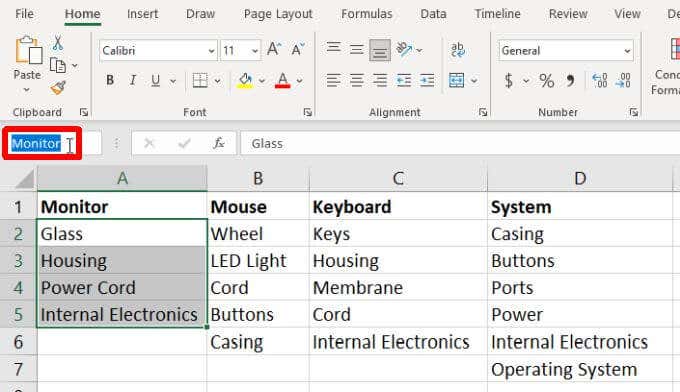Toggle Bold formatting
Screen dimensions: 680x392
[110, 80]
